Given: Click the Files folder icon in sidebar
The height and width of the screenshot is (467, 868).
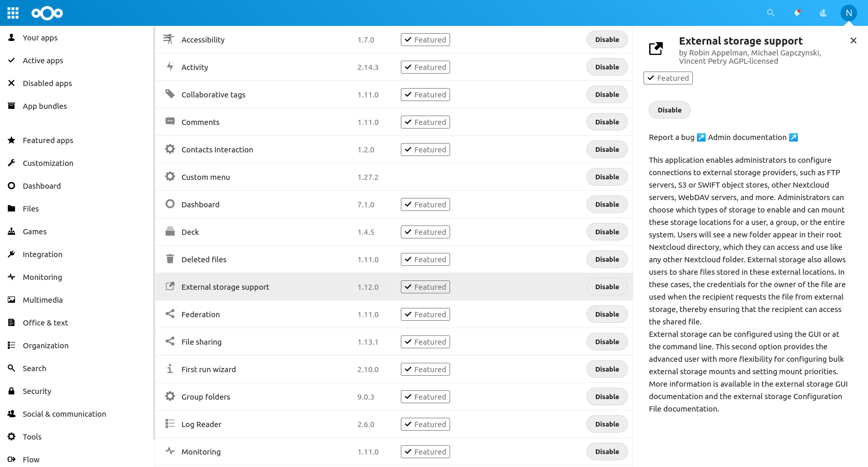Looking at the screenshot, I should tap(11, 208).
